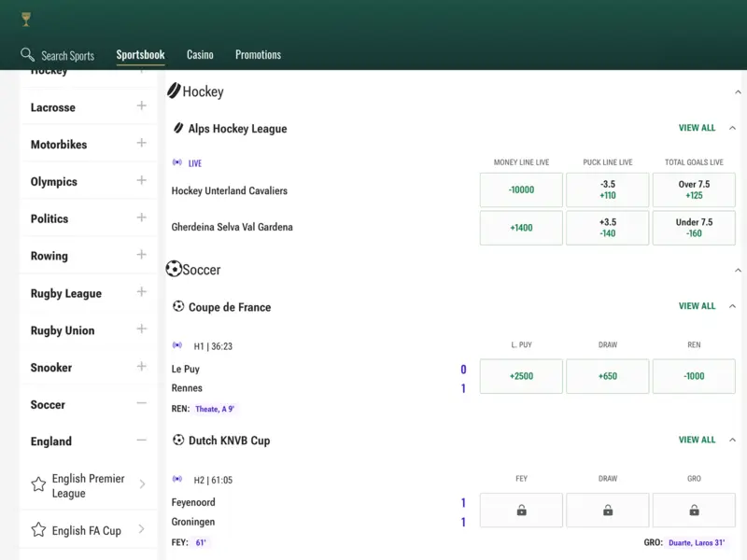This screenshot has height=560, width=747.
Task: Pick Draw at +650 for Le Puy match
Action: point(607,377)
